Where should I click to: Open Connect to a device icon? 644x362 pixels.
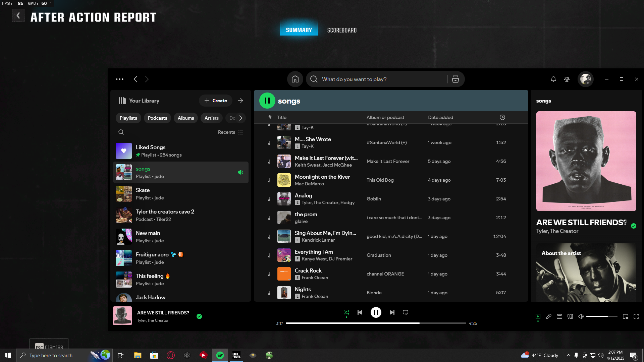click(x=570, y=316)
